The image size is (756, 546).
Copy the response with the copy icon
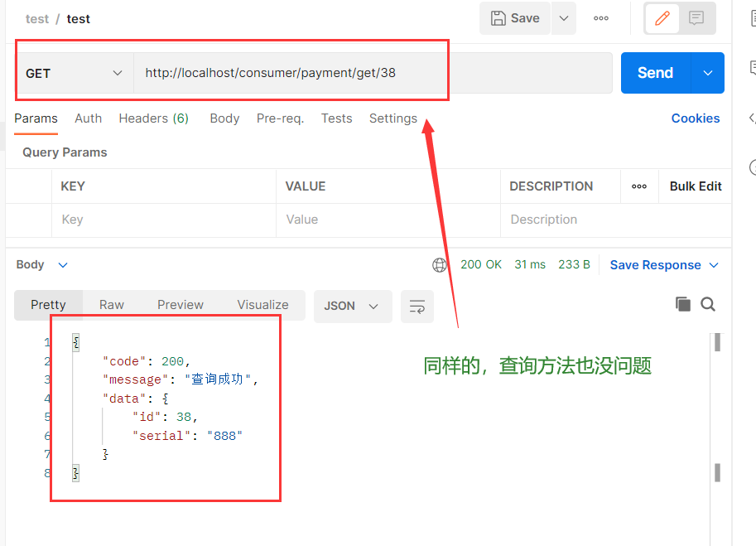(x=682, y=304)
